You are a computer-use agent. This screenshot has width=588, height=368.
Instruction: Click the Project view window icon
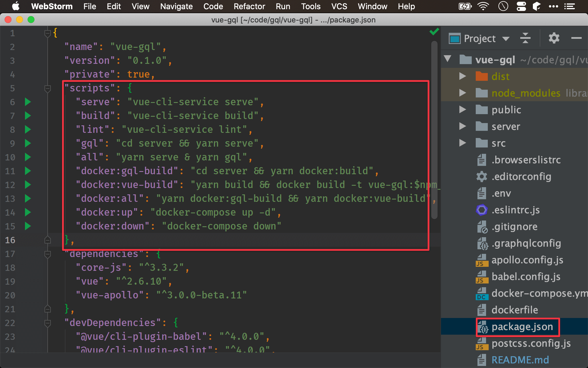point(455,38)
